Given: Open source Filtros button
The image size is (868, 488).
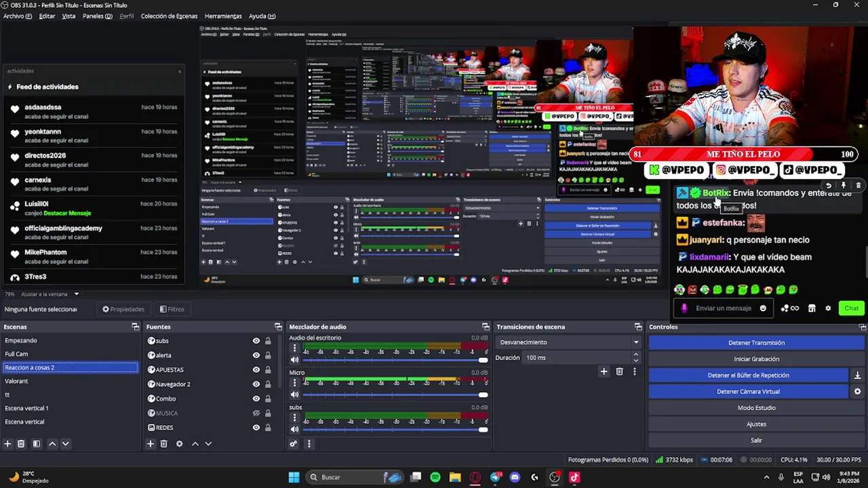Looking at the screenshot, I should click(172, 309).
